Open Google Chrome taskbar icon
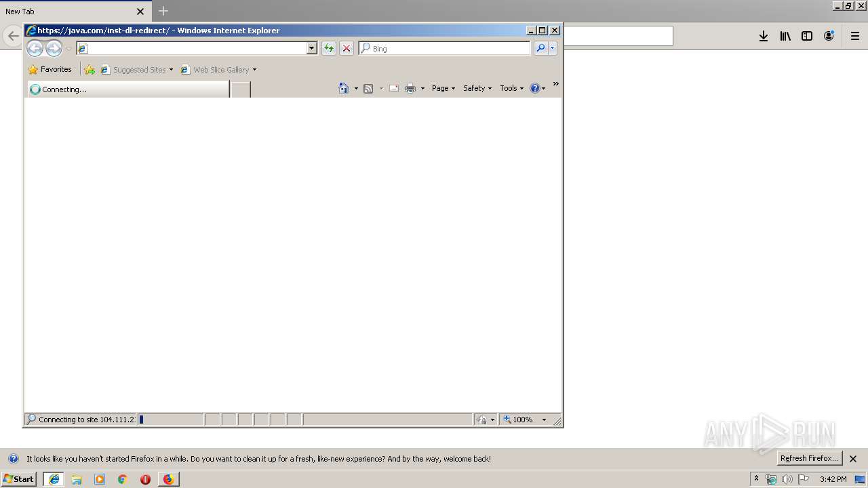This screenshot has height=488, width=868. point(123,479)
